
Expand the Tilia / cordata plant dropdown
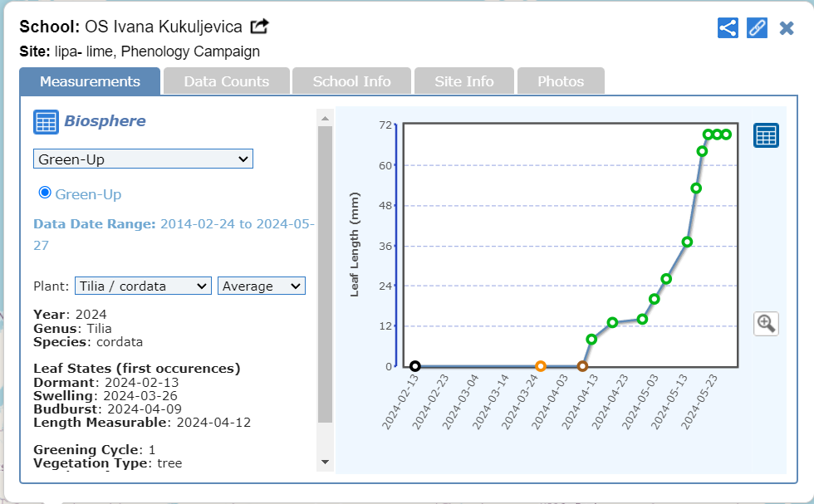tap(143, 286)
